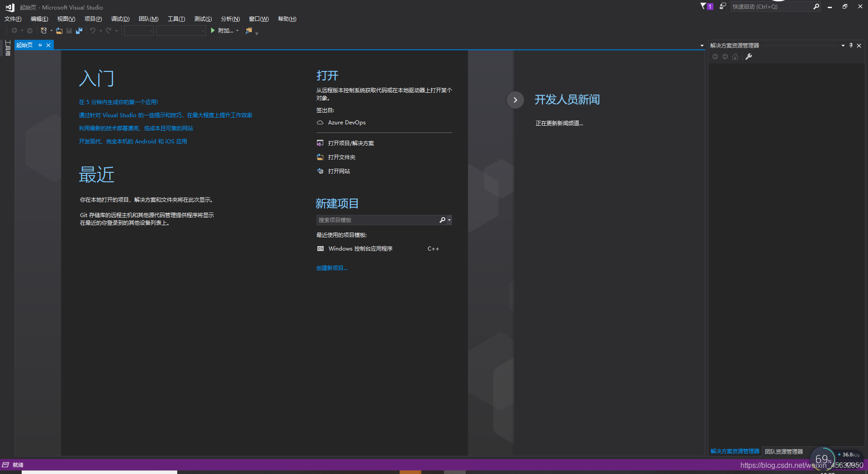Viewport: 868px width, 474px height.
Task: Click the Quick Launch magnifier icon
Action: point(816,6)
